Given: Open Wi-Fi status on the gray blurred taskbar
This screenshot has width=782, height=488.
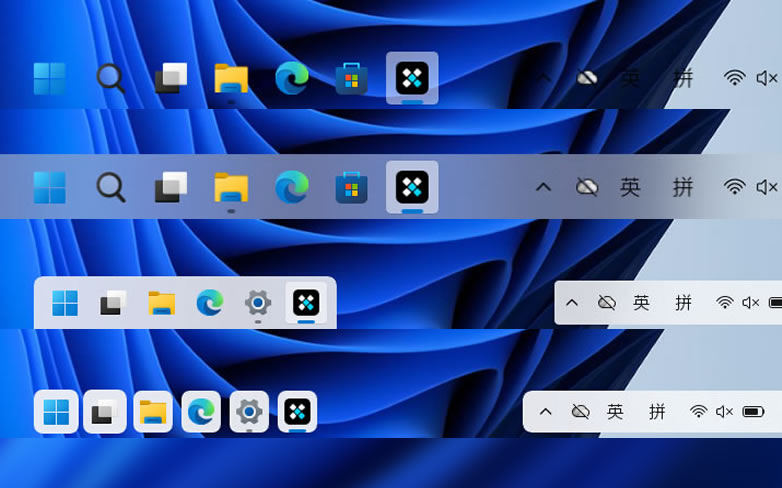Looking at the screenshot, I should point(735,187).
